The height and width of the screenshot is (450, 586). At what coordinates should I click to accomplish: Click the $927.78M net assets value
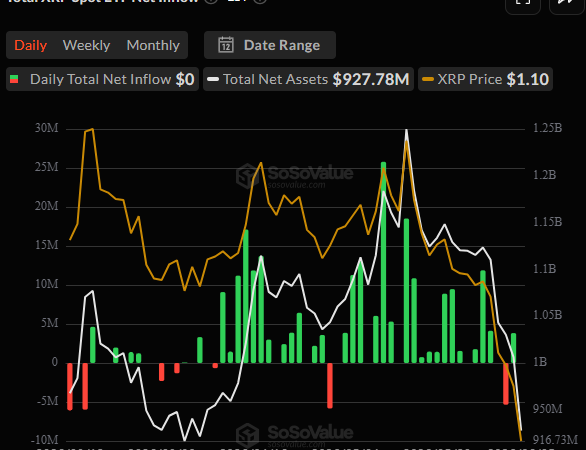pyautogui.click(x=371, y=79)
